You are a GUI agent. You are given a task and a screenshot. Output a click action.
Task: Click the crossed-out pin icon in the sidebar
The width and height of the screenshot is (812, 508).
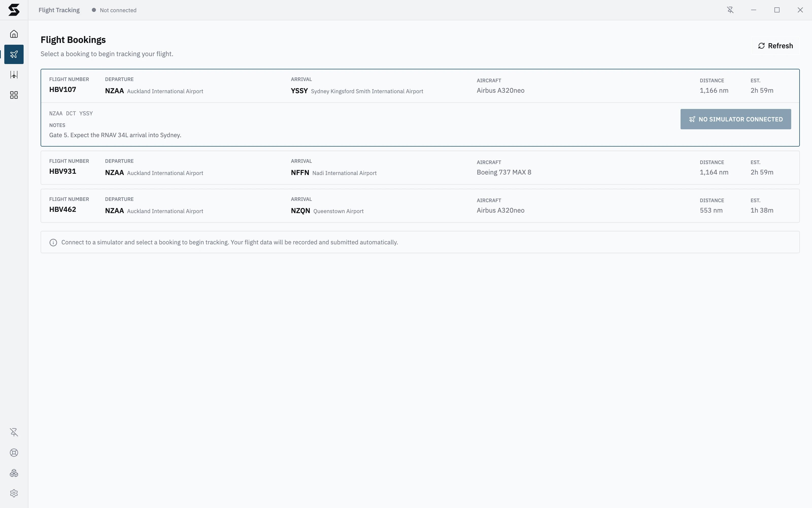(14, 432)
